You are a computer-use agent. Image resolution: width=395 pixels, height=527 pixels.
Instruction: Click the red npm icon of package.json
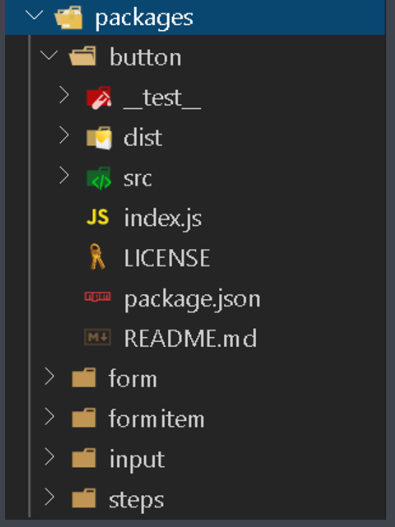[97, 297]
